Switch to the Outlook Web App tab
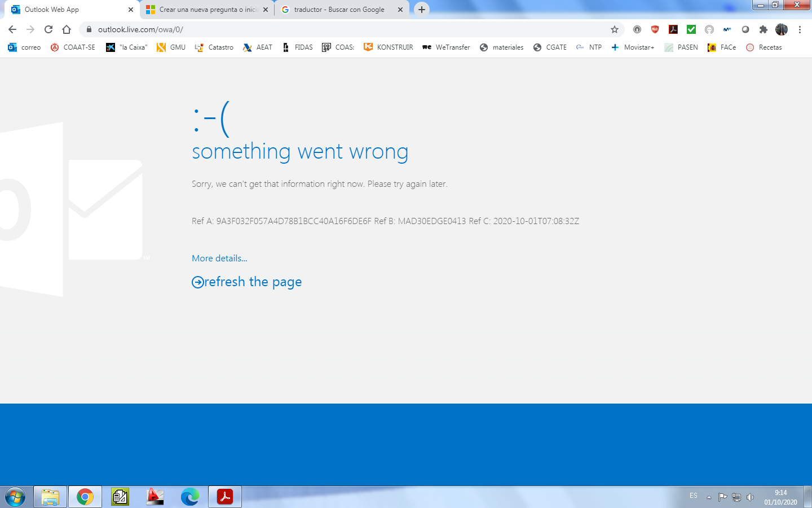 click(70, 10)
